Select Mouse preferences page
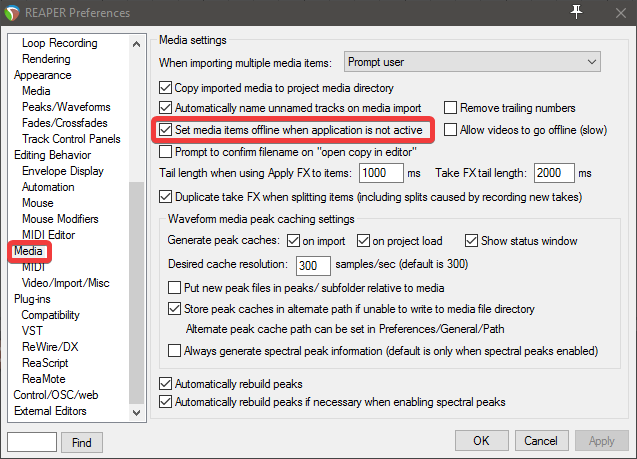637x459 pixels. click(x=37, y=203)
